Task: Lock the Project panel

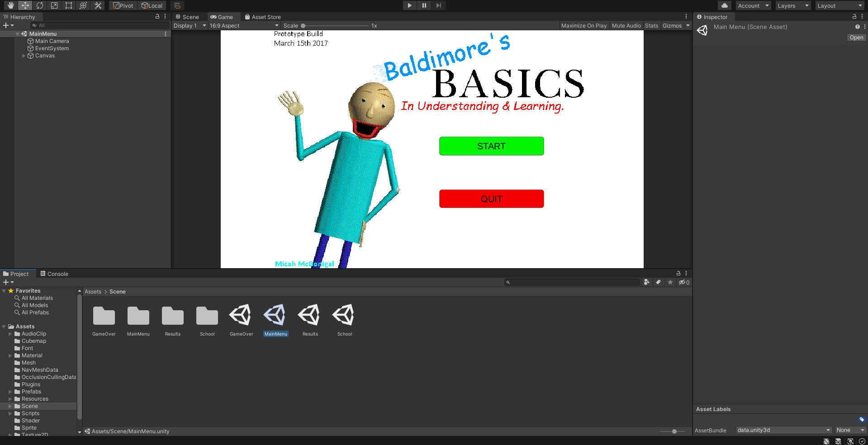Action: (x=678, y=273)
